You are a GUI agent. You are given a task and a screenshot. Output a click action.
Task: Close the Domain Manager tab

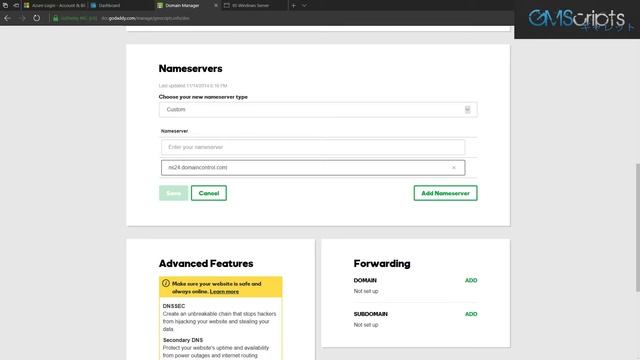tap(216, 5)
